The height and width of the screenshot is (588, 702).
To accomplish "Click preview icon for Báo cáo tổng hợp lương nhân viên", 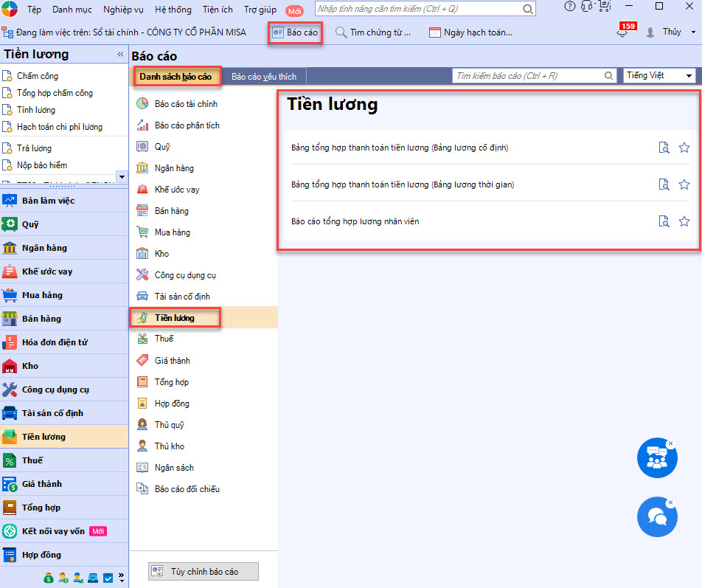I will click(x=664, y=221).
